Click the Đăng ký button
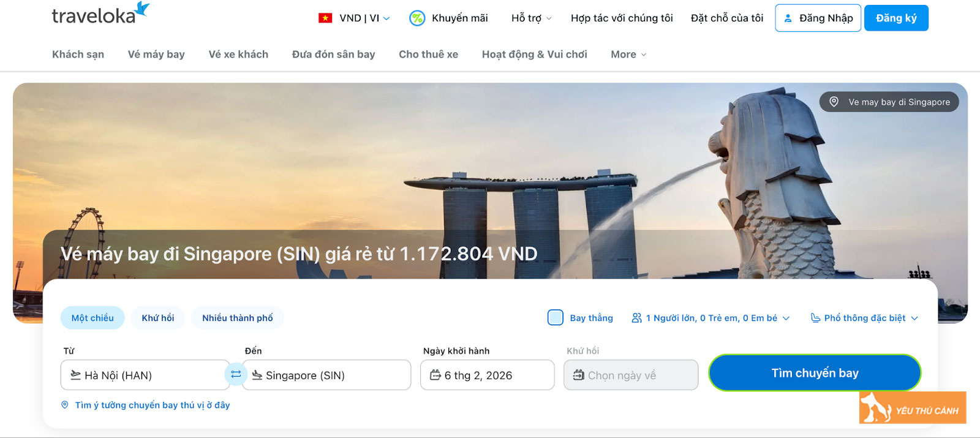 point(896,18)
